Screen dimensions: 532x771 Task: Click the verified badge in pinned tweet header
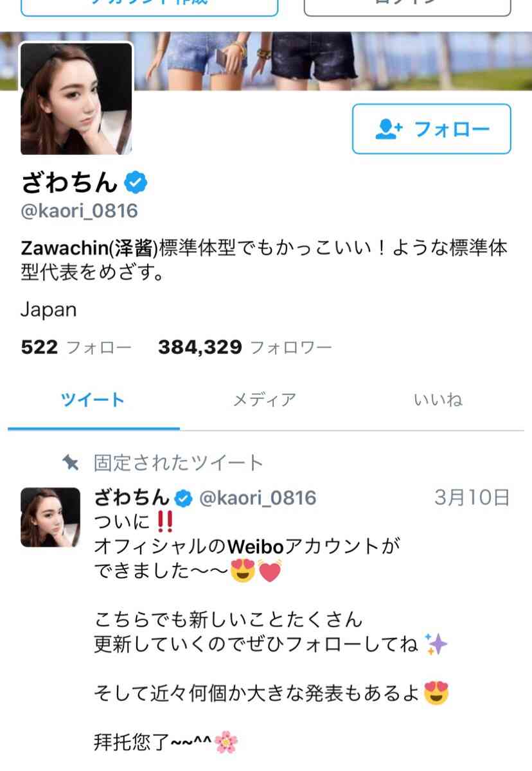click(184, 498)
